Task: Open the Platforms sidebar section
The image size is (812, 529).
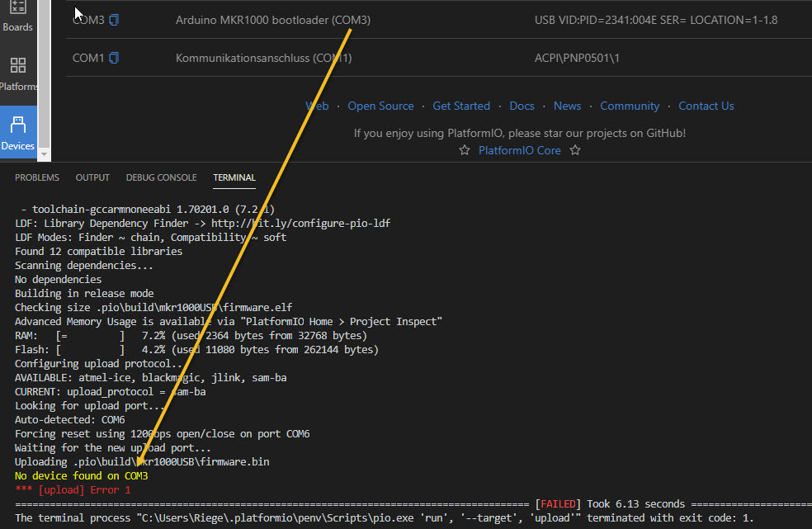Action: coord(17,74)
